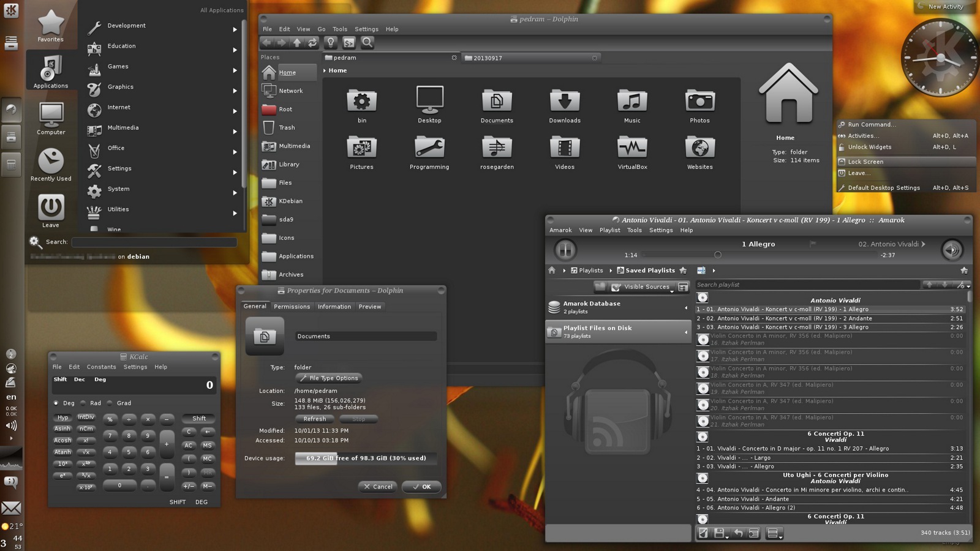Viewport: 980px width, 551px height.
Task: Expand Games category submenu
Action: pos(235,70)
